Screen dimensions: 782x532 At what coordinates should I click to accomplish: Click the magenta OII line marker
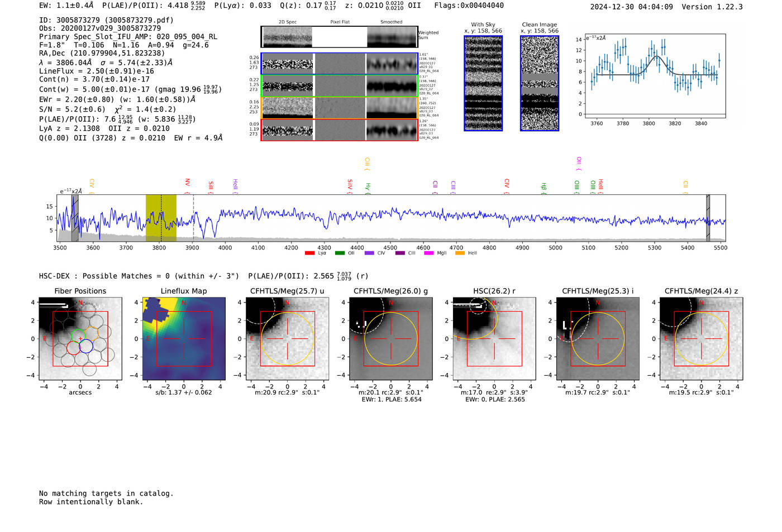coord(579,164)
